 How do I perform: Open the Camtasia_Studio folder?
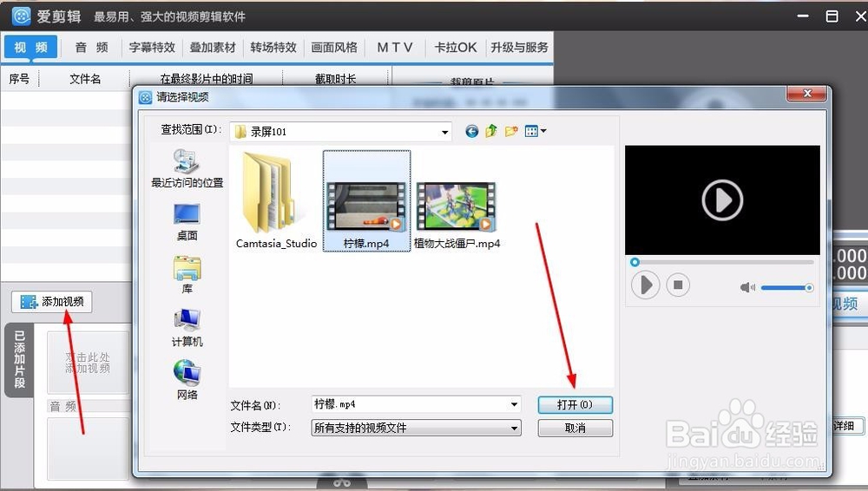[276, 201]
